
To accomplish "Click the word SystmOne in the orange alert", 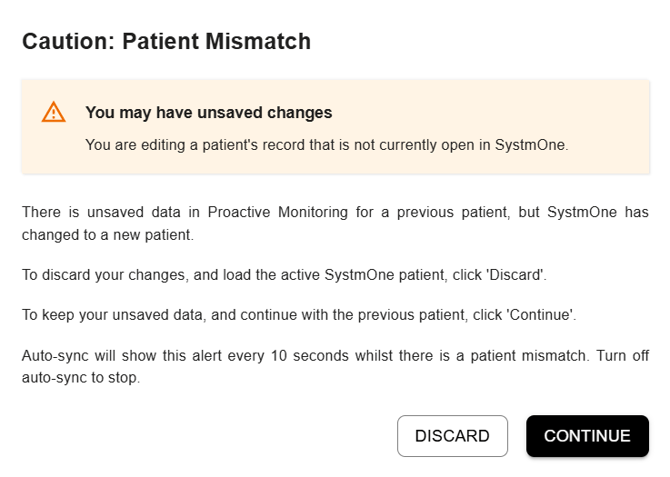I will [530, 145].
